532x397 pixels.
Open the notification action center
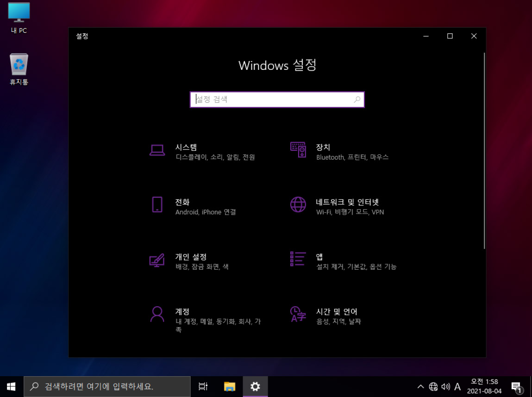516,387
